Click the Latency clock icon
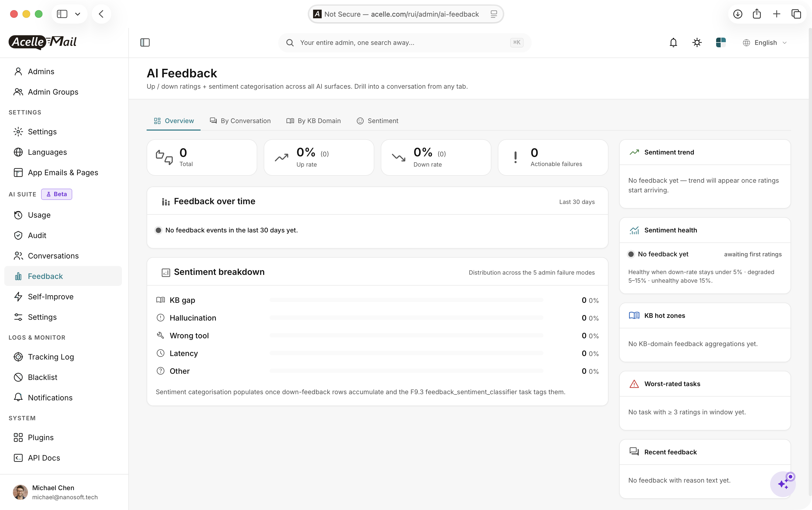This screenshot has height=510, width=812. (161, 353)
